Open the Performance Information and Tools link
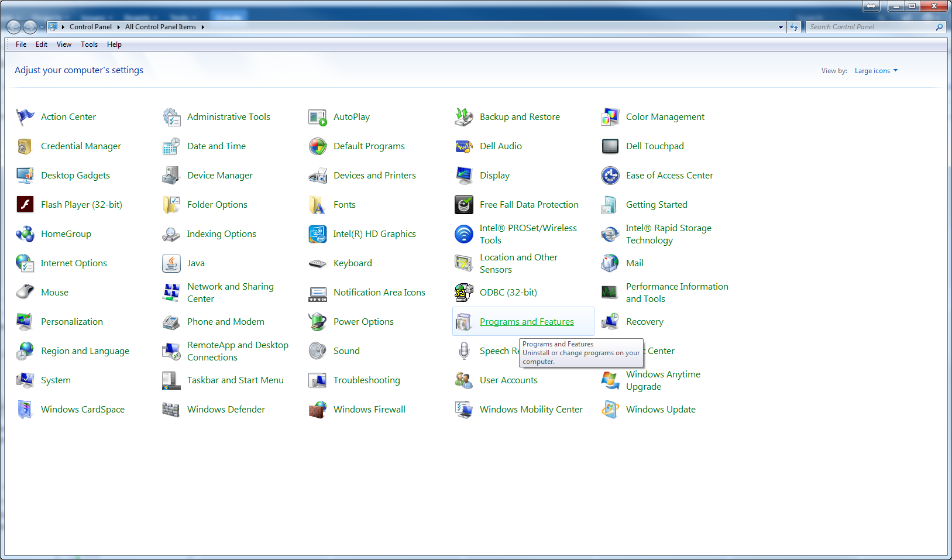The image size is (952, 560). (677, 293)
